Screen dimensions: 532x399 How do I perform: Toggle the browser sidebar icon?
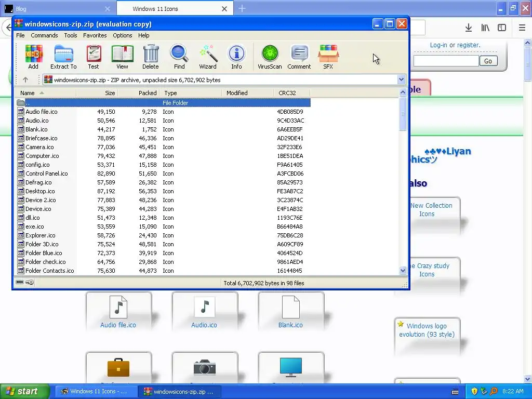(x=502, y=28)
